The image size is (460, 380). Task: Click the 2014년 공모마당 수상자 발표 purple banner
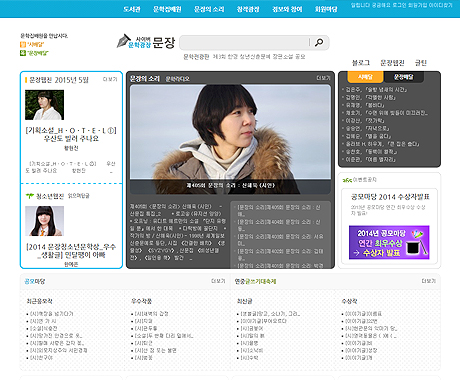point(389,242)
